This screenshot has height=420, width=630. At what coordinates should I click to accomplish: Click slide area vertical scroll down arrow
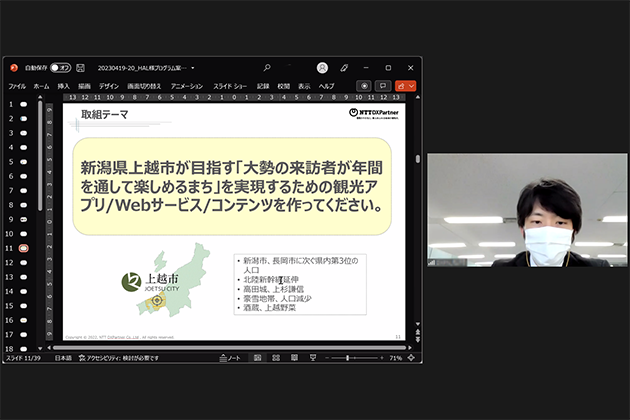[418, 324]
